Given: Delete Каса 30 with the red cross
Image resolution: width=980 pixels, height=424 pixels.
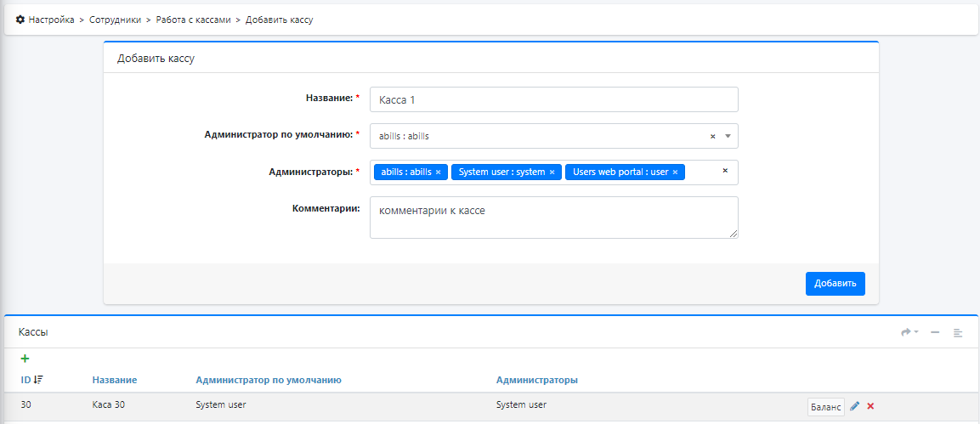Looking at the screenshot, I should (870, 406).
